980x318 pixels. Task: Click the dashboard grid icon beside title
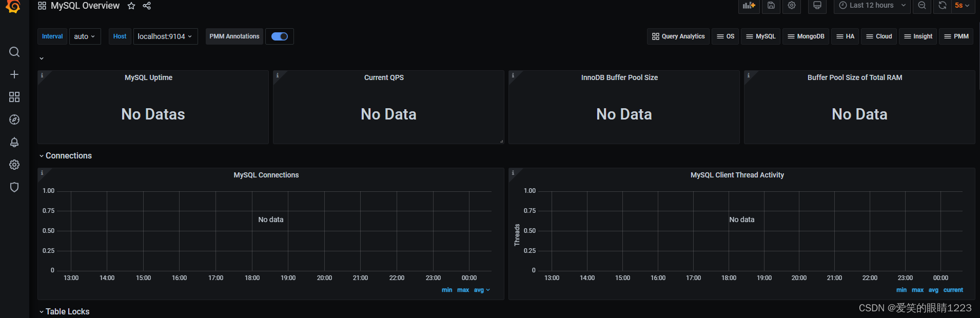pos(42,6)
